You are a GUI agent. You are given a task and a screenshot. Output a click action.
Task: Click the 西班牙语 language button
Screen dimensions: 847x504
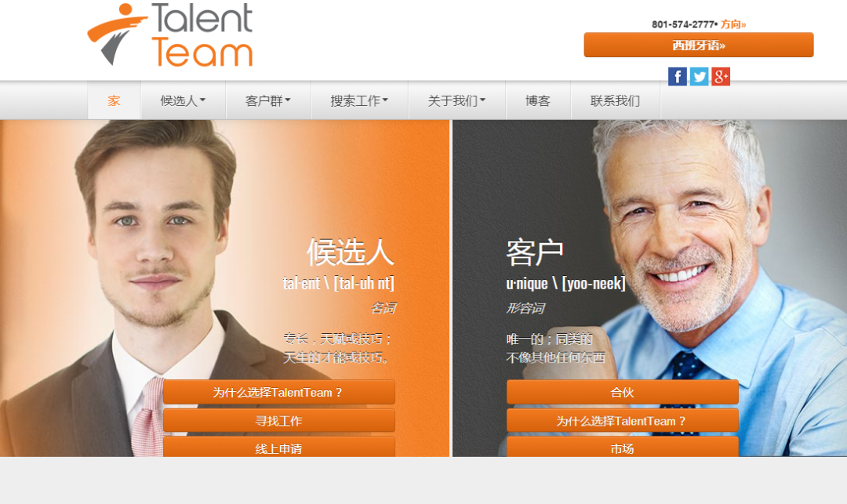(x=699, y=45)
